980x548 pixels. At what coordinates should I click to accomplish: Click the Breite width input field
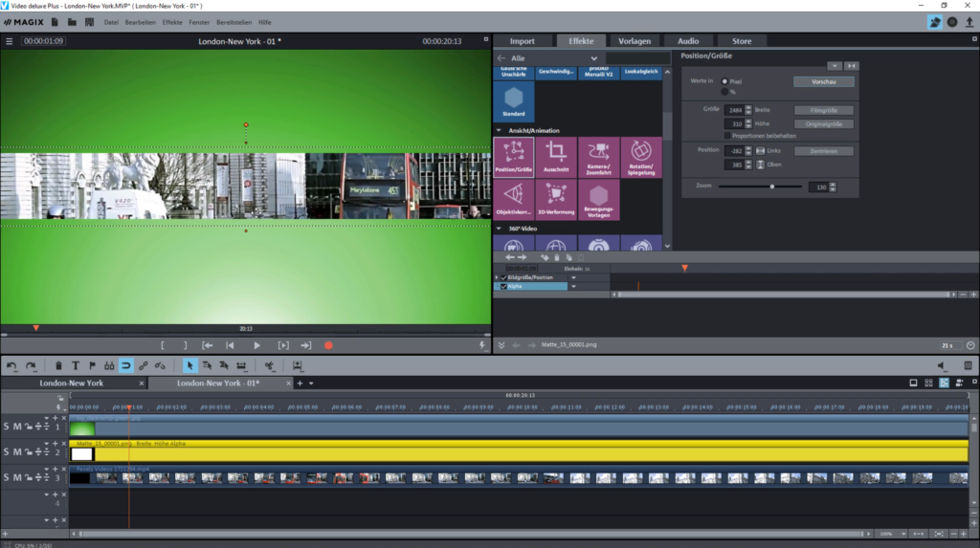click(x=734, y=110)
